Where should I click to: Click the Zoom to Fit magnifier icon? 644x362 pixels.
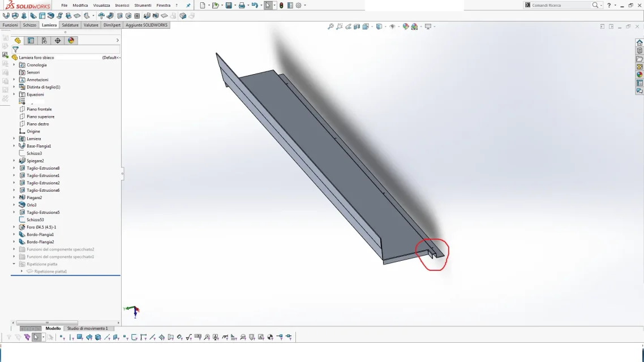pyautogui.click(x=330, y=27)
